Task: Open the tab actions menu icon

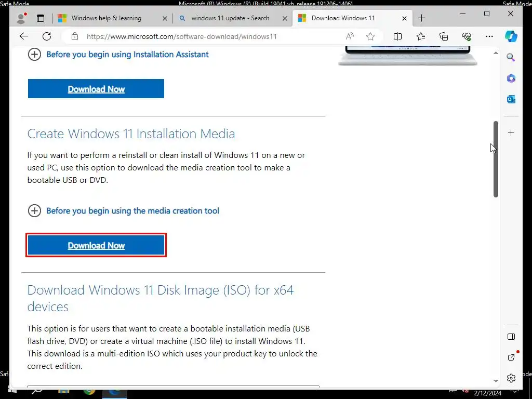Action: [41, 18]
